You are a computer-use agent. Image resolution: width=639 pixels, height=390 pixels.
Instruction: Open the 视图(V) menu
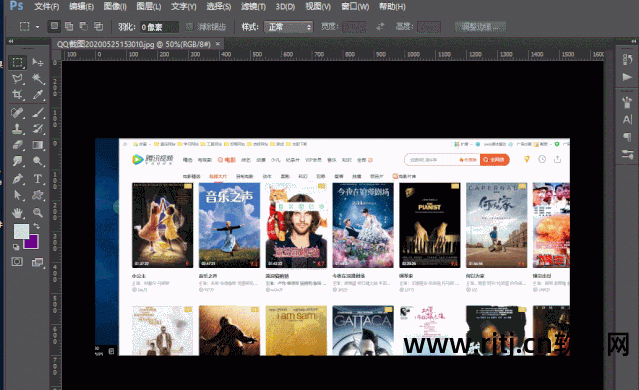[318, 7]
